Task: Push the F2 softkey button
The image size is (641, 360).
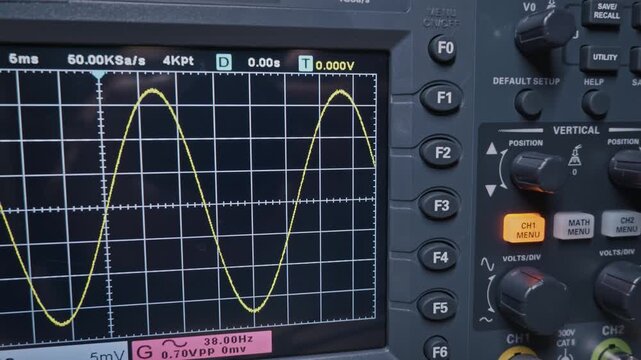Action: 441,152
